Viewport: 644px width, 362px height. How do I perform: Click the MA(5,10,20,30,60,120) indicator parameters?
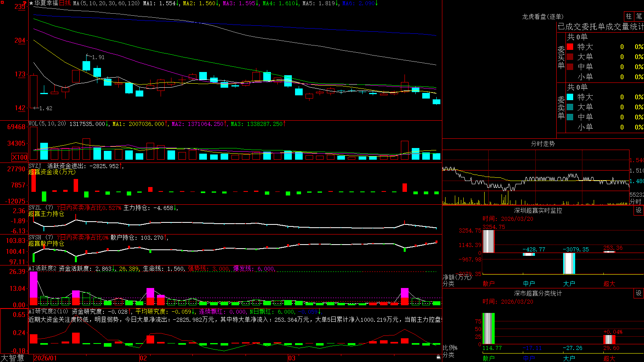(x=106, y=3)
